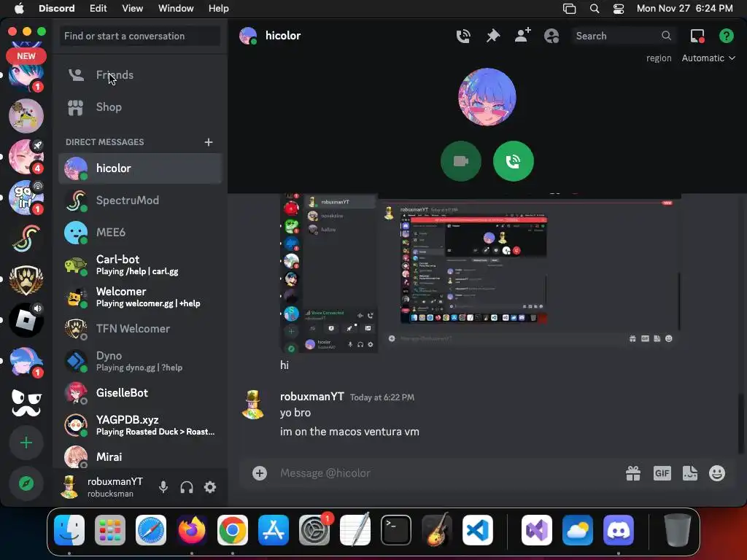Open the Discord Shop
747x560 pixels.
(141, 107)
